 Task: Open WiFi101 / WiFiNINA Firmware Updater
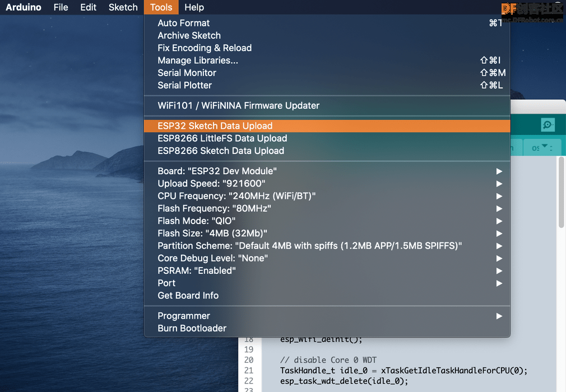tap(327, 106)
